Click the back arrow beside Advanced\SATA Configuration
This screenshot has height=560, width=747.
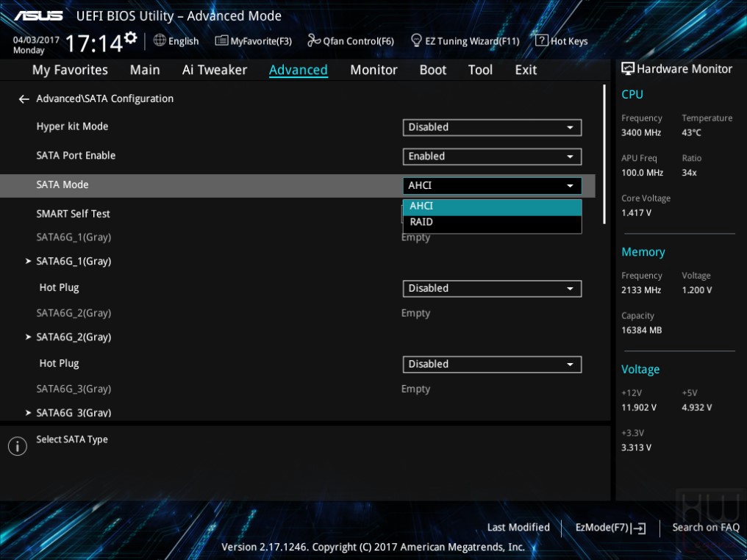[24, 99]
